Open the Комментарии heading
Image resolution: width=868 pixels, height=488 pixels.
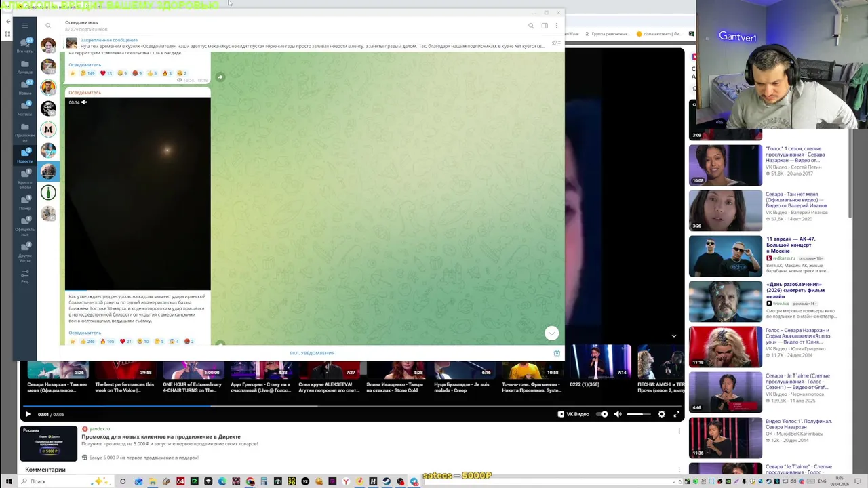(x=45, y=470)
